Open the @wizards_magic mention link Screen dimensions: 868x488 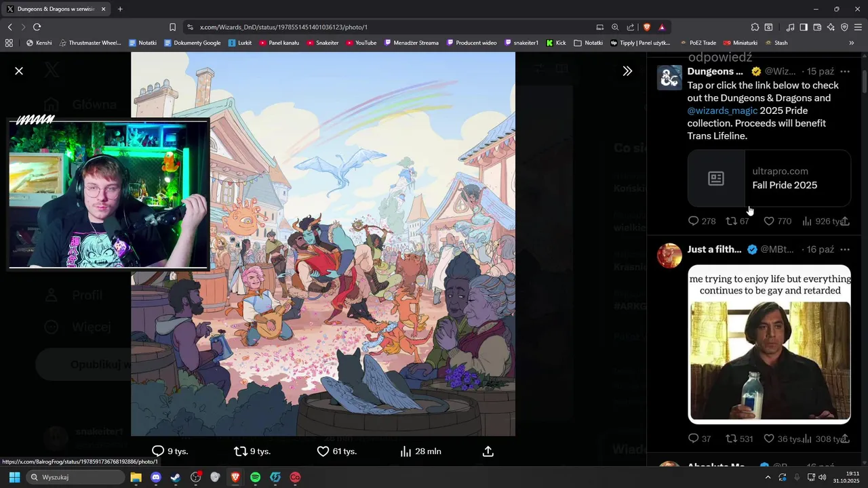722,110
